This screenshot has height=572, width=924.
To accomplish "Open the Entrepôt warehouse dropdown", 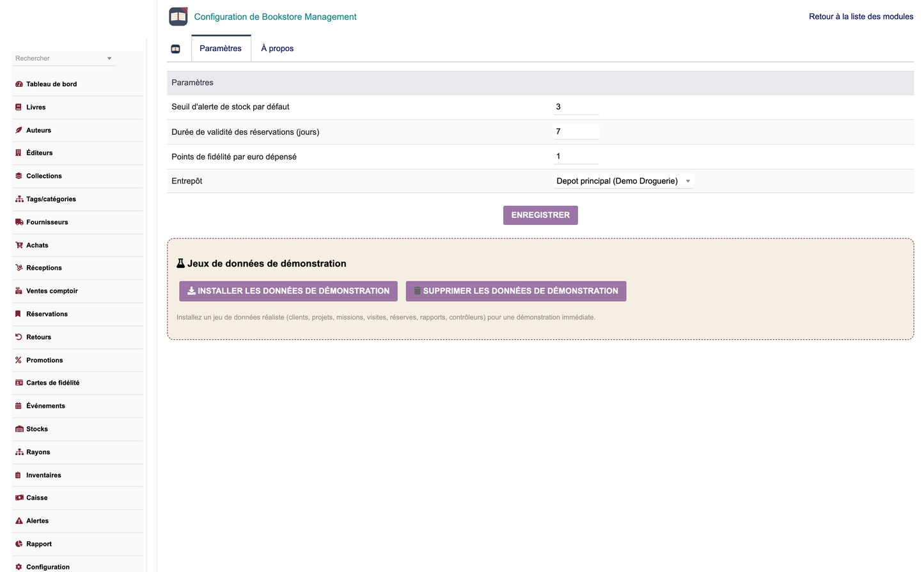I will tap(623, 181).
